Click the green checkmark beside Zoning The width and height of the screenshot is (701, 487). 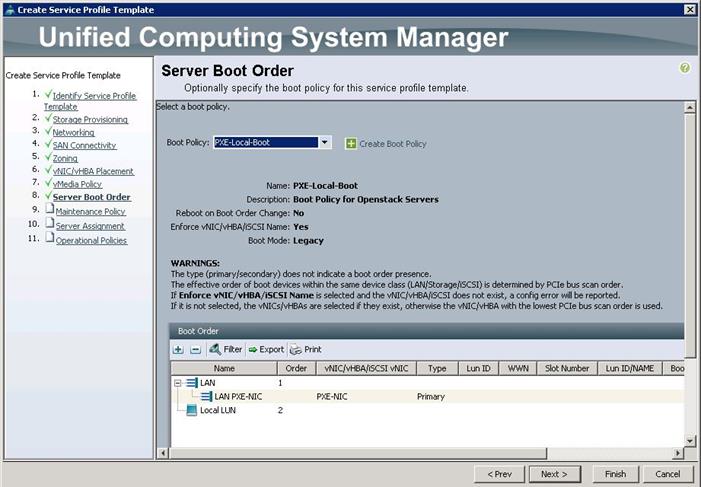[48, 157]
